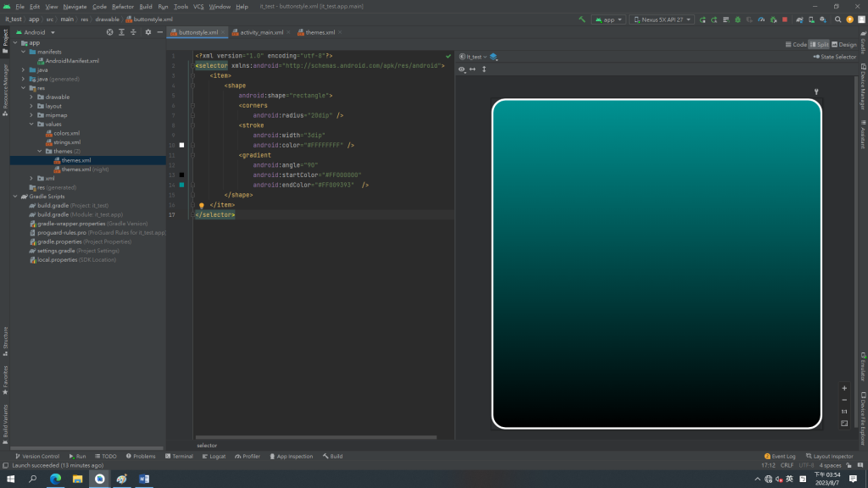
Task: Switch editor to Design view mode
Action: (x=844, y=44)
